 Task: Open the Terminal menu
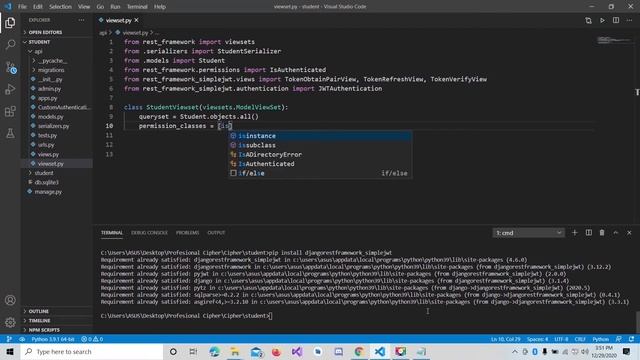tap(137, 7)
